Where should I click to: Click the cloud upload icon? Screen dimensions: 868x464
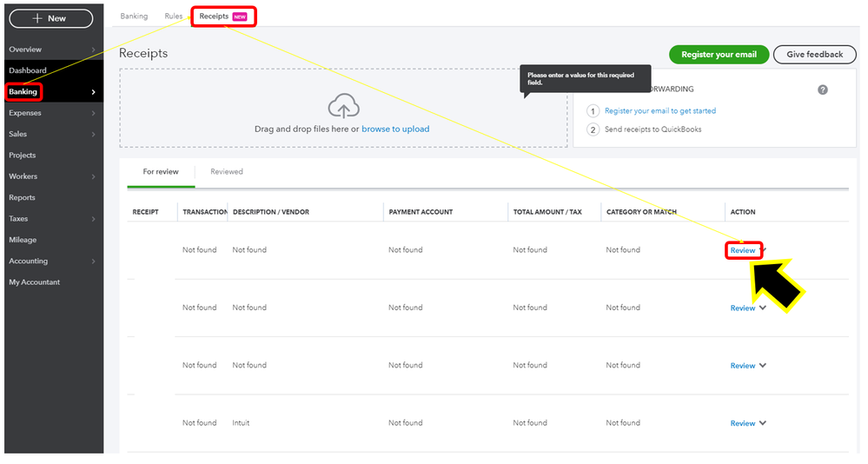344,107
